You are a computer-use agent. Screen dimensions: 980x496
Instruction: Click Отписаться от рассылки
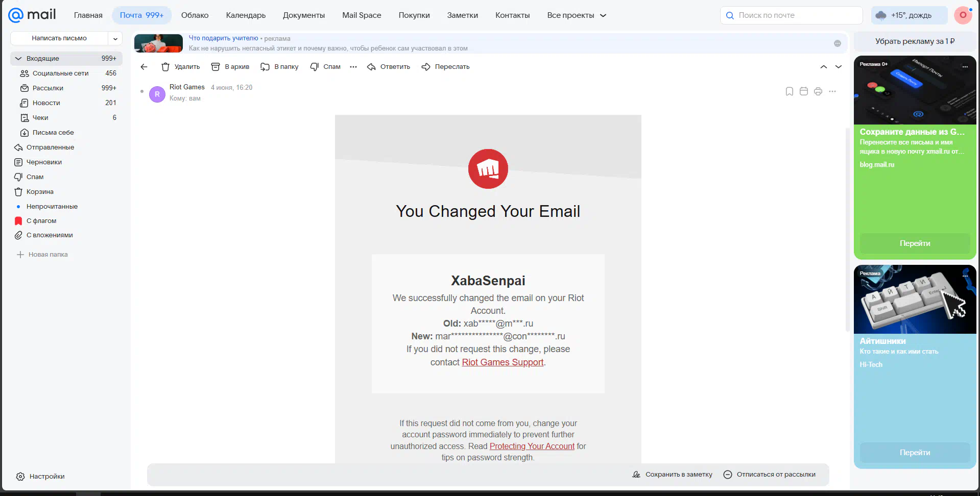coord(770,475)
